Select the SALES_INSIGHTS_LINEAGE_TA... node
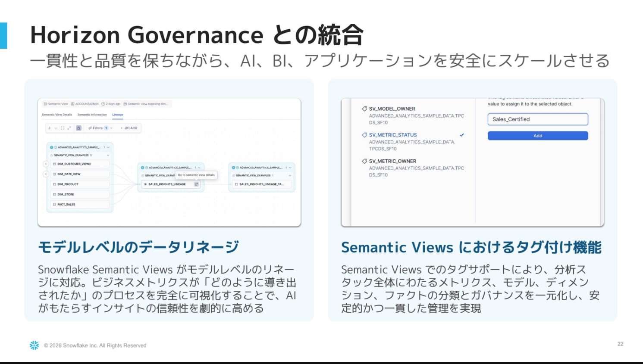Viewport: 643px width, 364px height. click(x=262, y=184)
